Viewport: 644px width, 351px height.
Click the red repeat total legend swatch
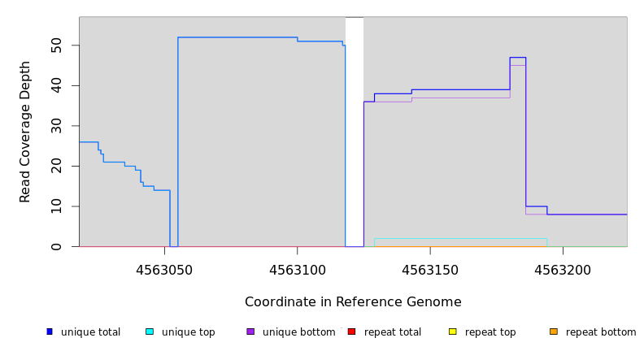point(351,331)
